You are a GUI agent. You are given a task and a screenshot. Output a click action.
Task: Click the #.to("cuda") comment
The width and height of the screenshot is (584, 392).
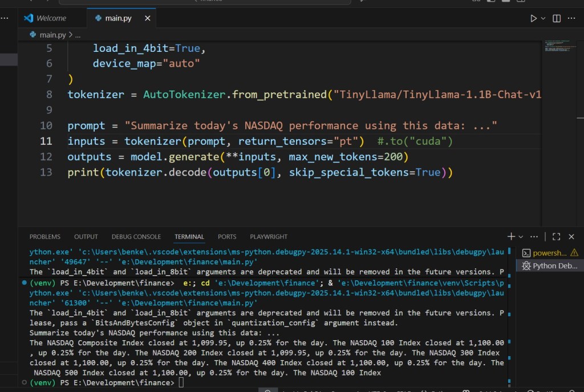[x=415, y=141]
